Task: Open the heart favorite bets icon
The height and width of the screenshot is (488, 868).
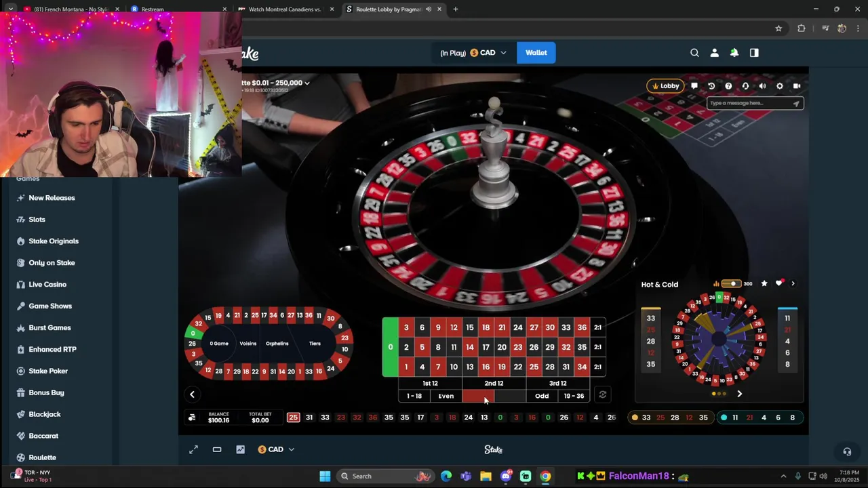Action: point(779,283)
